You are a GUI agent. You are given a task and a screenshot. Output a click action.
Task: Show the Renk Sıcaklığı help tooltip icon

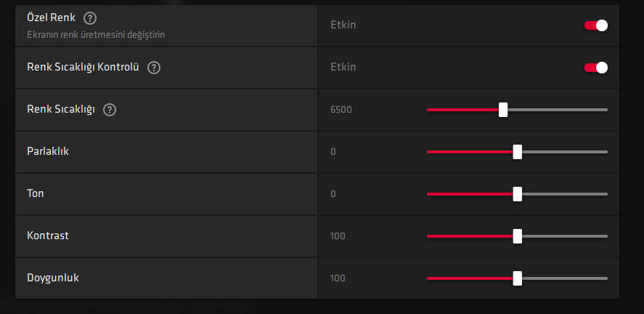[110, 110]
